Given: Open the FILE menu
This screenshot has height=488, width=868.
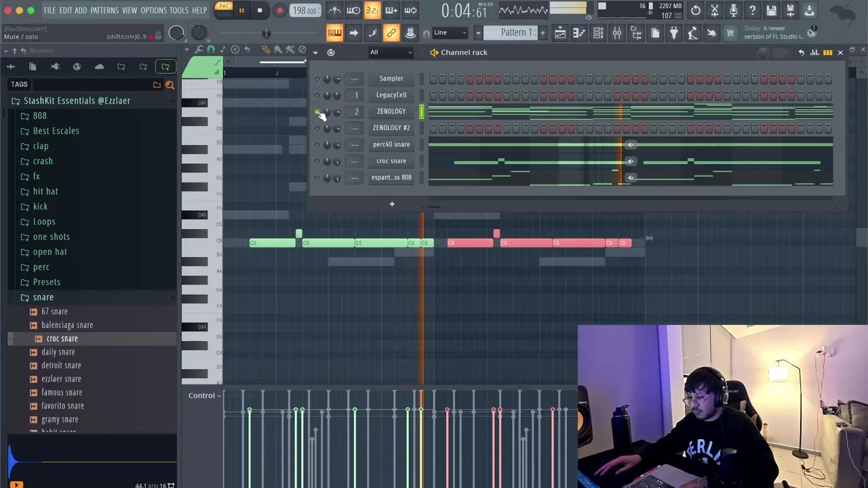Looking at the screenshot, I should coord(50,11).
